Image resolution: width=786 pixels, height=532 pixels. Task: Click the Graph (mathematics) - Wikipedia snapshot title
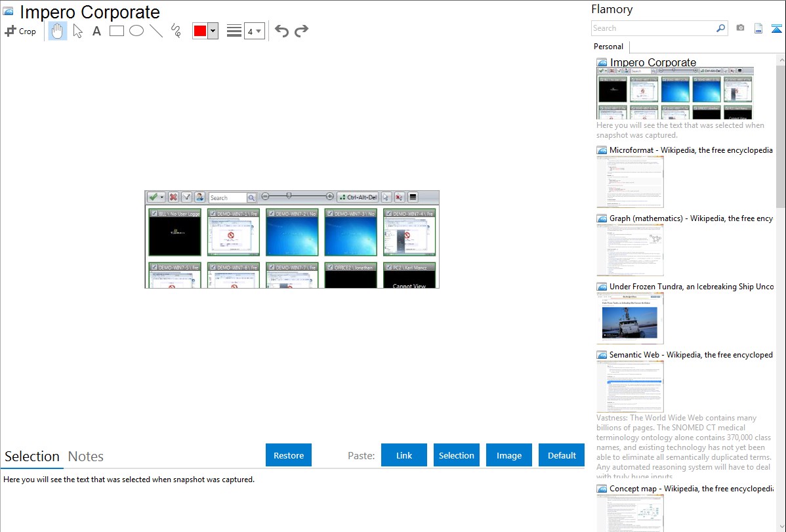[x=691, y=218]
